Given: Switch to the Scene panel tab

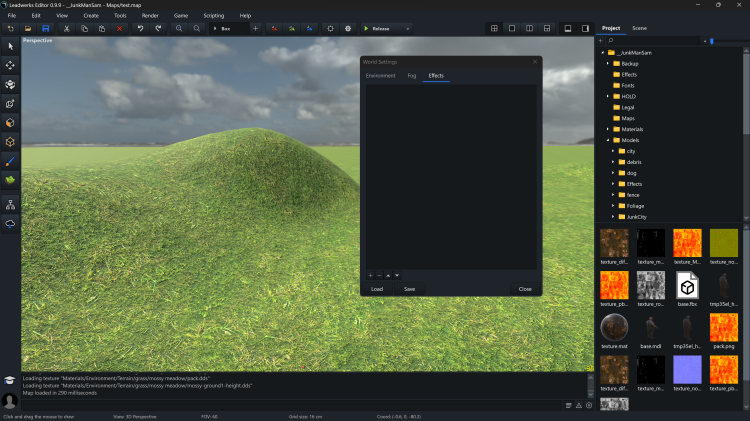Looking at the screenshot, I should [x=639, y=28].
